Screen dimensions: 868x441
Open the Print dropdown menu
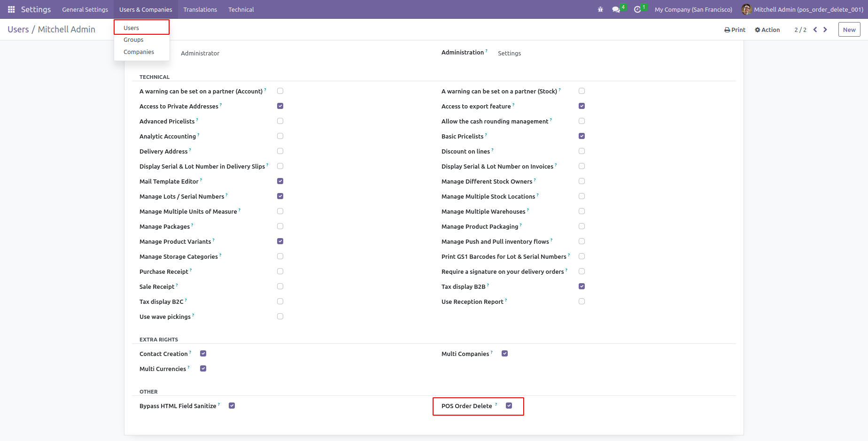[735, 30]
